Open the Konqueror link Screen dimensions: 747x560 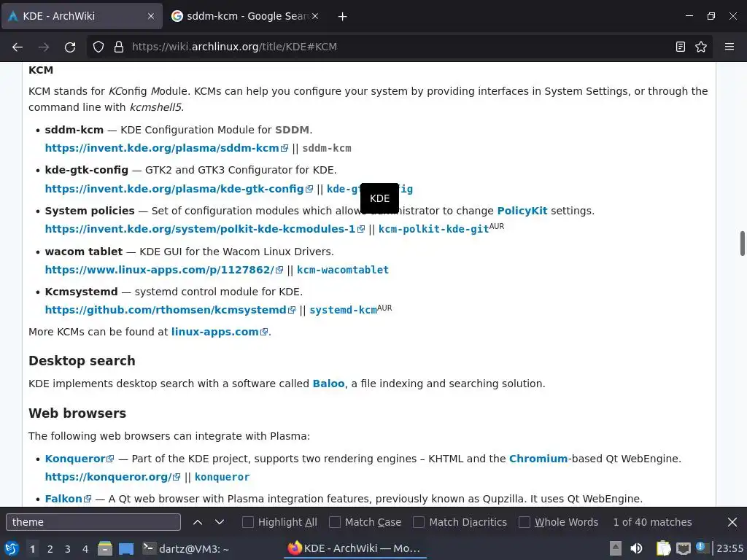click(x=79, y=459)
